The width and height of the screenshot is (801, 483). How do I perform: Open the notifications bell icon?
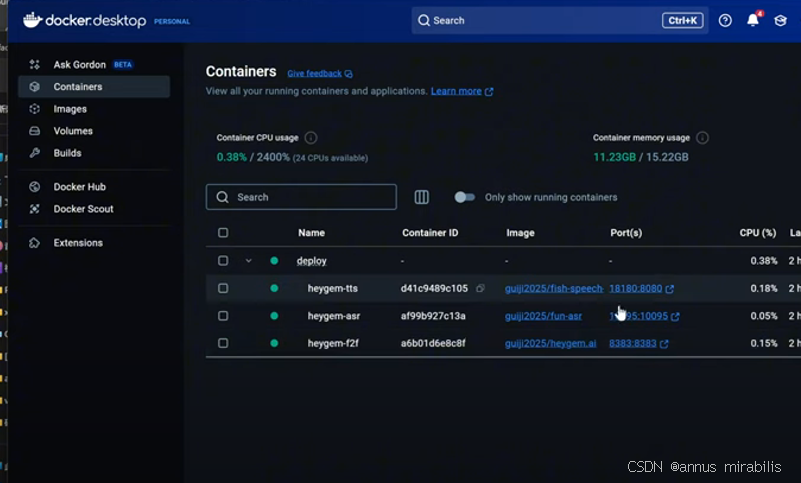tap(753, 20)
